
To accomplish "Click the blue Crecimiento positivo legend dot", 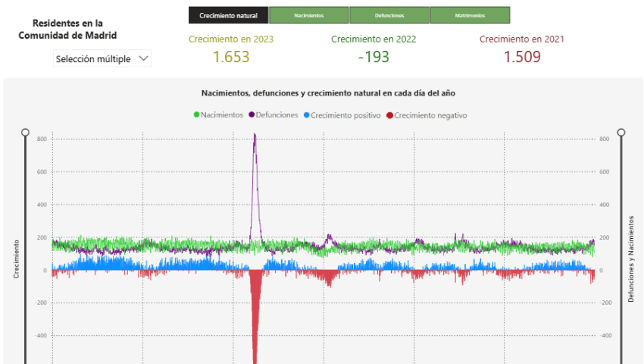I will (x=306, y=115).
